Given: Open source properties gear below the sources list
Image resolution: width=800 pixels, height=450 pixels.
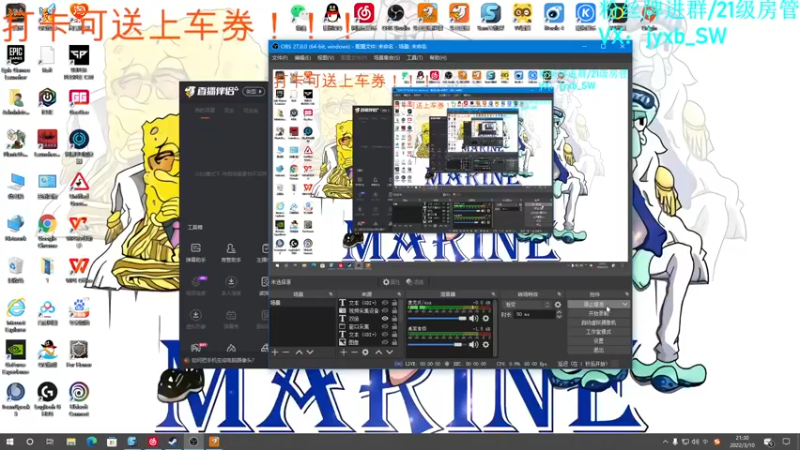Looking at the screenshot, I should [x=365, y=352].
